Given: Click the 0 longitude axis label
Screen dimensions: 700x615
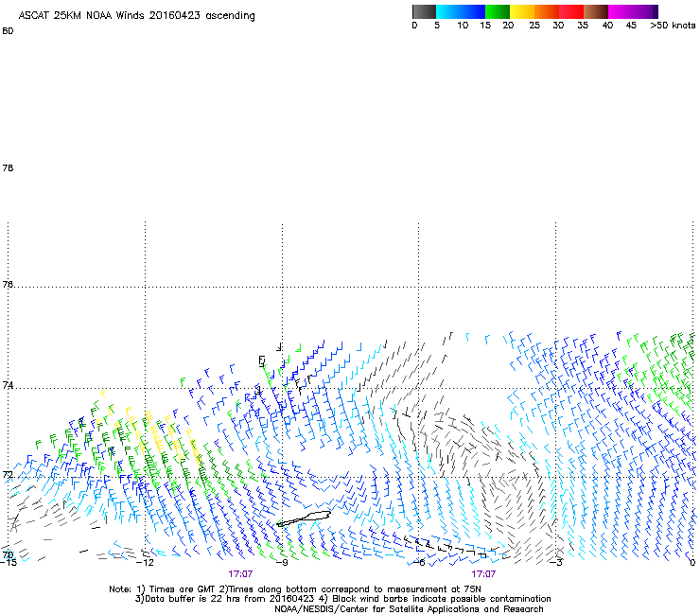Looking at the screenshot, I should coord(692,563).
